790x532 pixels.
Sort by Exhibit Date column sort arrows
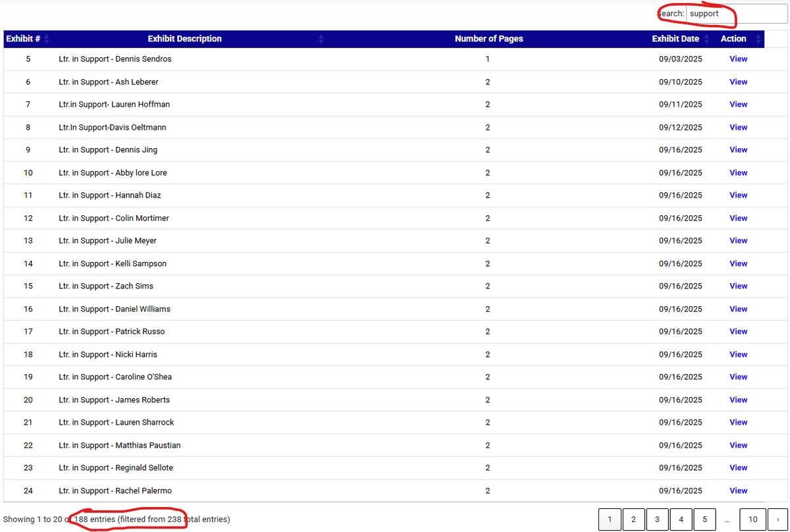(x=707, y=39)
